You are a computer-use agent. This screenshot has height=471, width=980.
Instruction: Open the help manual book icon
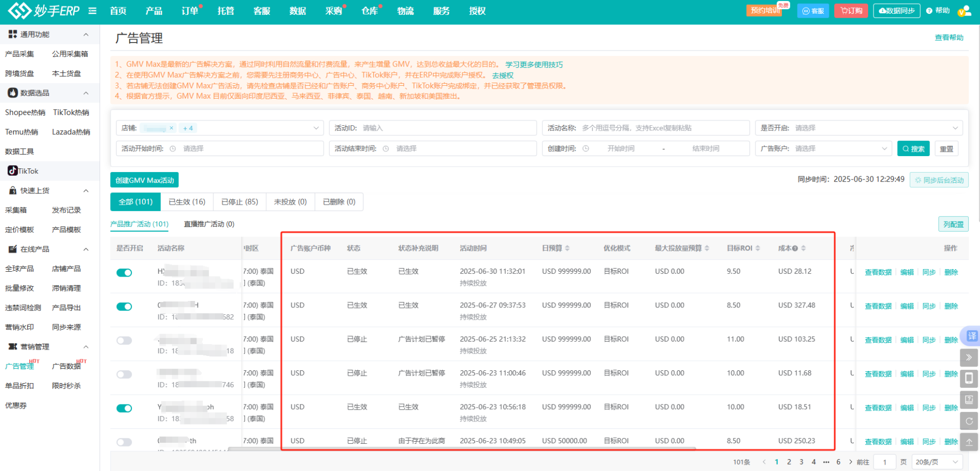[969, 400]
